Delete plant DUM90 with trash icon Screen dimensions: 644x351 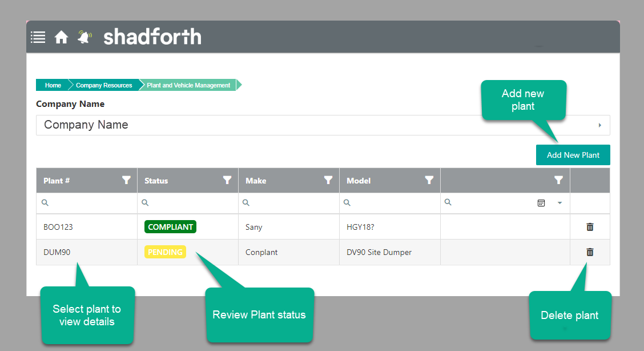pos(590,252)
